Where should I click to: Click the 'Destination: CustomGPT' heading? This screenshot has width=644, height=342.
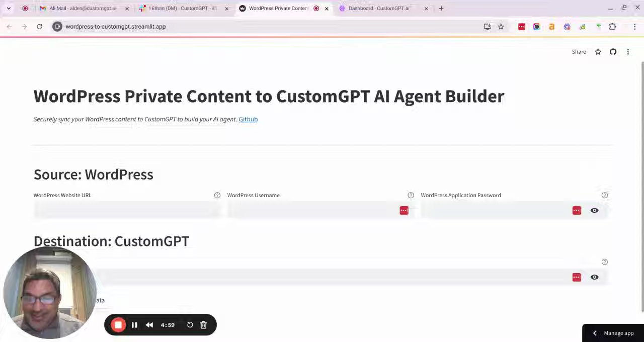coord(112,241)
